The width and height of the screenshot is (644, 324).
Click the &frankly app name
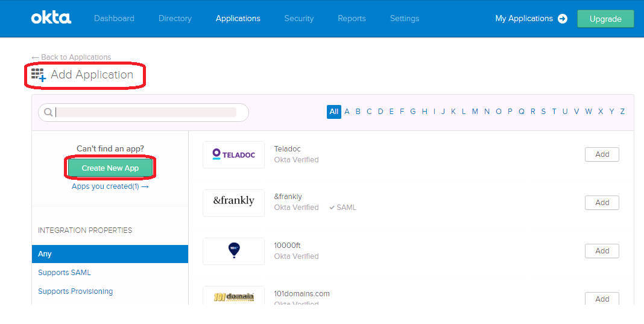tap(288, 197)
